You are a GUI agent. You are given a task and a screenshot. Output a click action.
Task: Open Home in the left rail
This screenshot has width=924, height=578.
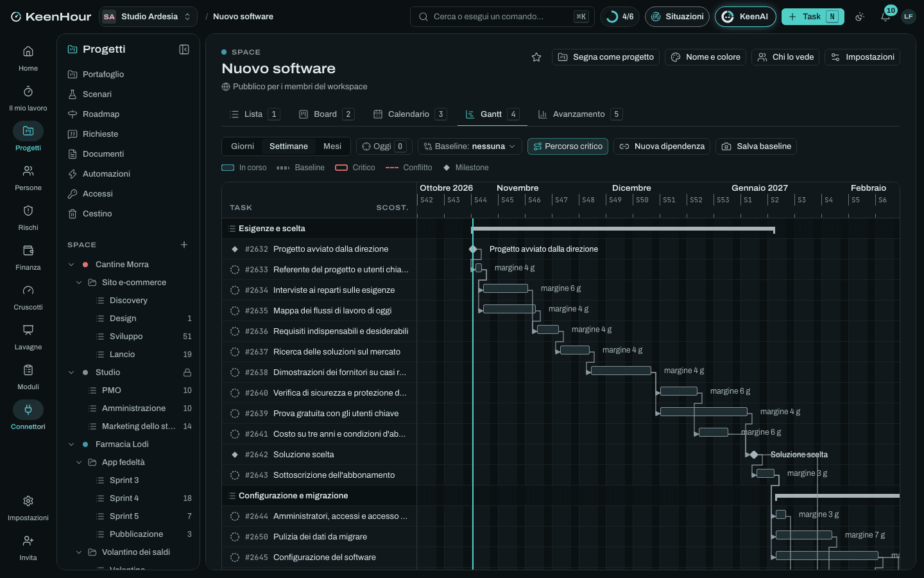[x=28, y=58]
